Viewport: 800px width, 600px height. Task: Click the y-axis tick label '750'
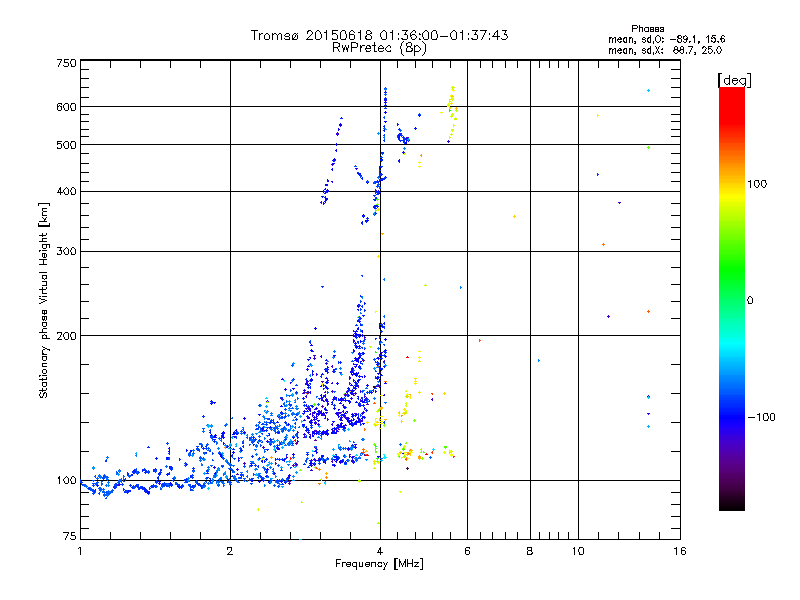point(66,63)
